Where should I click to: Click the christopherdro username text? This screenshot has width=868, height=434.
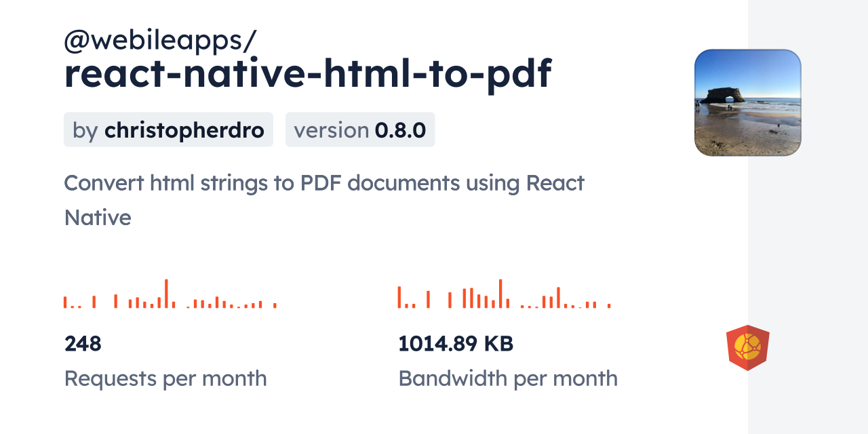tap(184, 130)
